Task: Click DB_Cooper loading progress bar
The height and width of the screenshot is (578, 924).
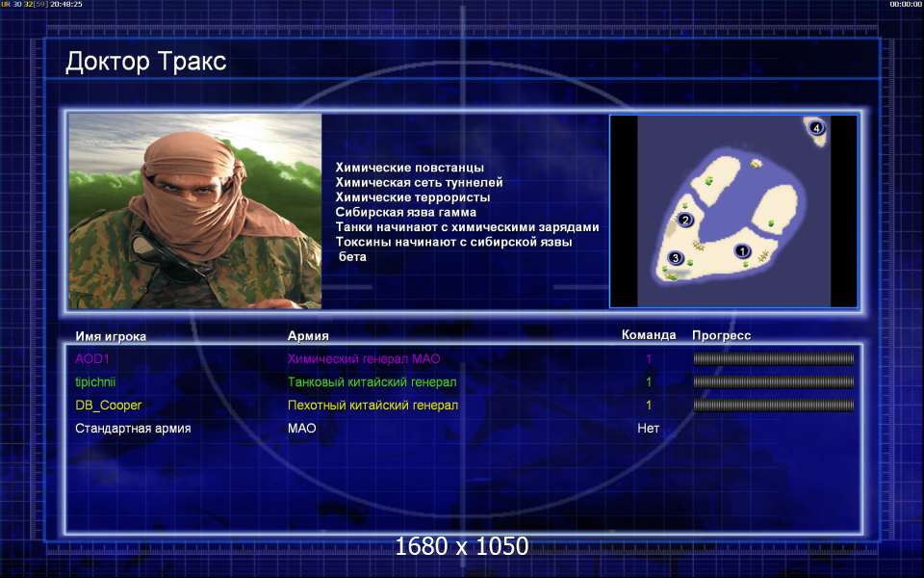Action: coord(774,406)
